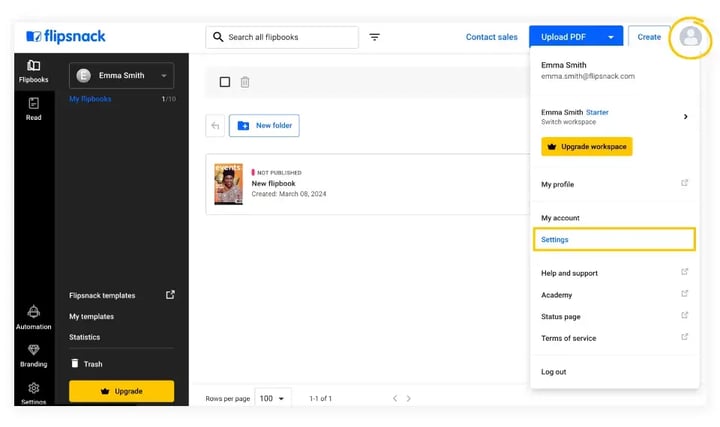Click the My account heading
Viewport: 720px width, 427px height.
click(560, 218)
